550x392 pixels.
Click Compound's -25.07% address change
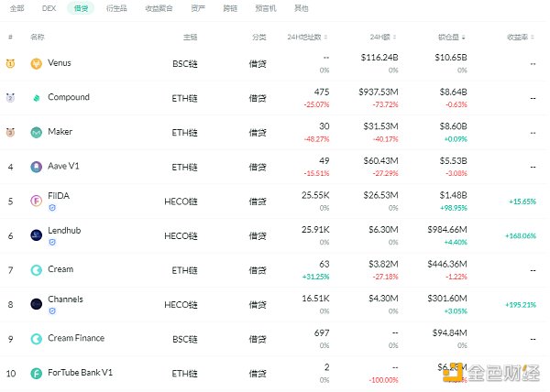317,104
